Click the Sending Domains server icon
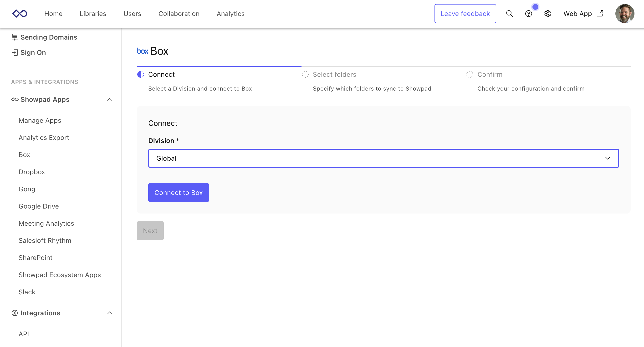The width and height of the screenshot is (644, 347). click(15, 37)
